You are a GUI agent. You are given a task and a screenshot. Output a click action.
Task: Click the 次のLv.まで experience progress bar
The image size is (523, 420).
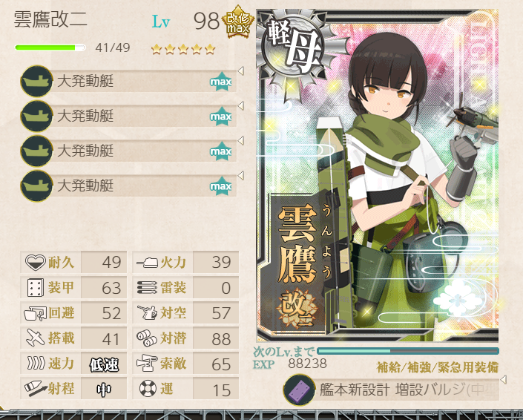click(x=408, y=351)
